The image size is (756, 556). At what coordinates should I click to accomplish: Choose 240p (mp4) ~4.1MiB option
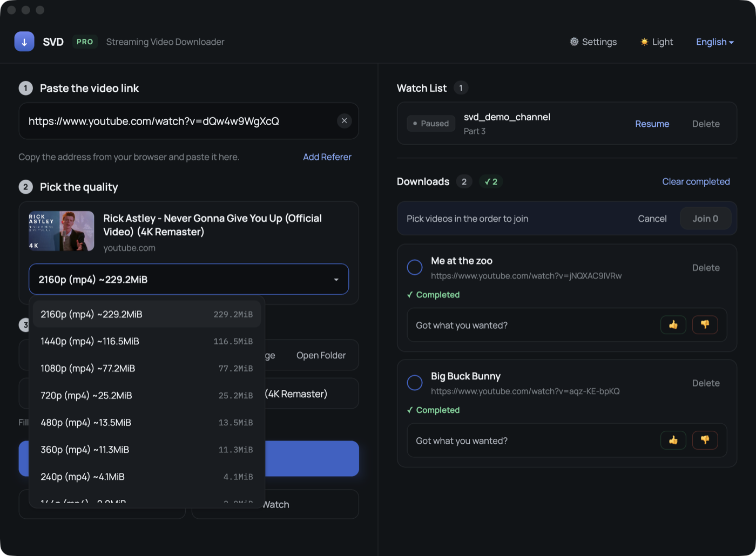point(147,476)
